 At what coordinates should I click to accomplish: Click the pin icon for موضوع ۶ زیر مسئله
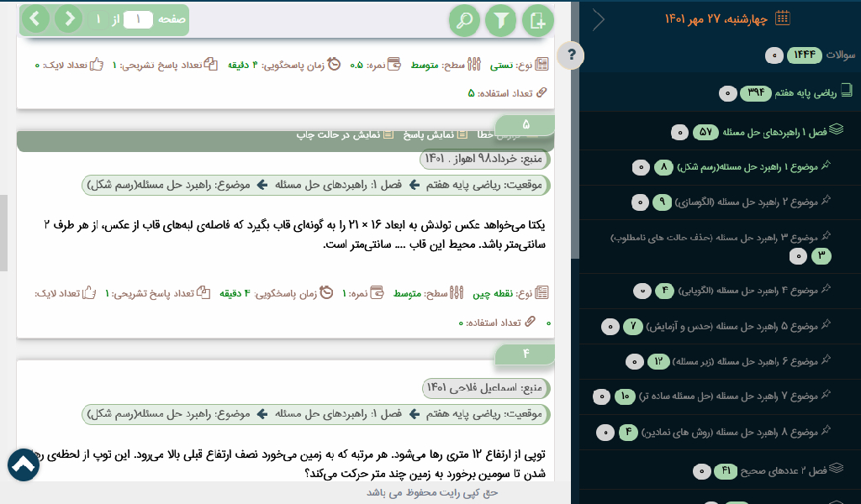826,360
